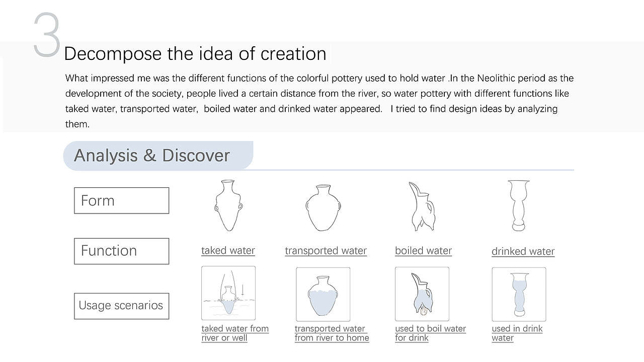Select the round transport jar outline
Image resolution: width=644 pixels, height=362 pixels.
pyautogui.click(x=323, y=207)
